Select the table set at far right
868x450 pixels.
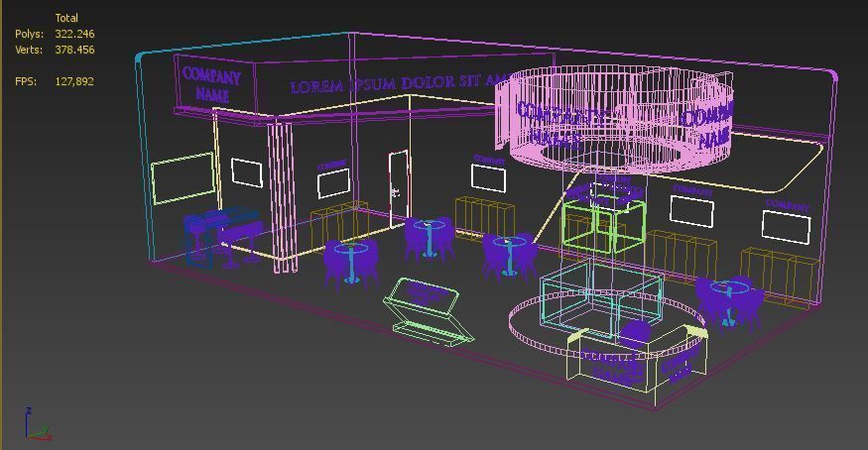[x=728, y=303]
